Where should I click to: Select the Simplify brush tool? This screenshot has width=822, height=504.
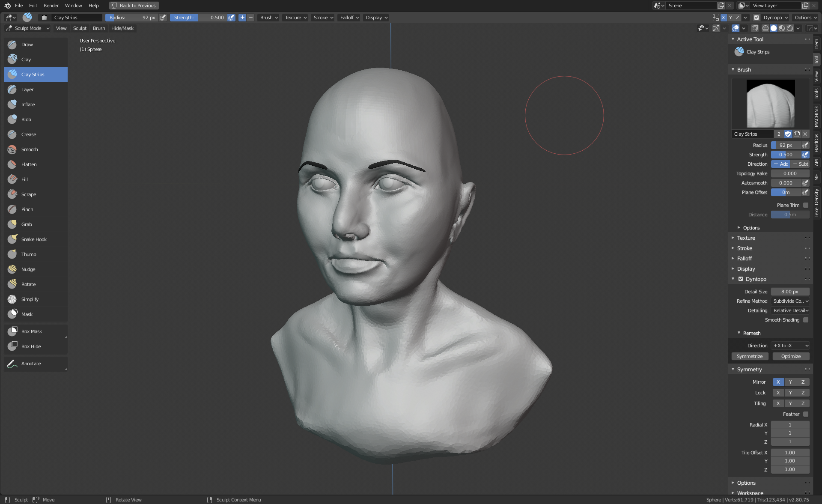(30, 299)
